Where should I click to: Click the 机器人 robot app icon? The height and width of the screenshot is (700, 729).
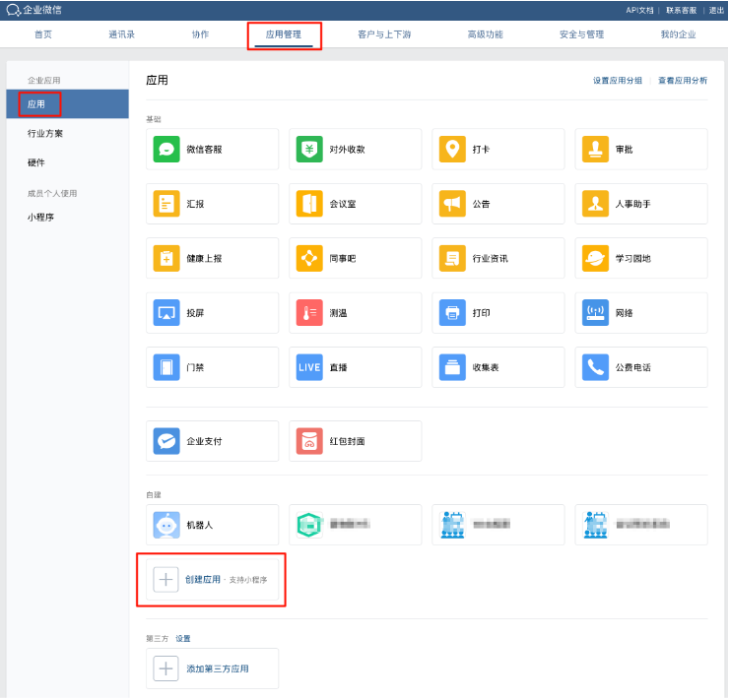click(166, 525)
